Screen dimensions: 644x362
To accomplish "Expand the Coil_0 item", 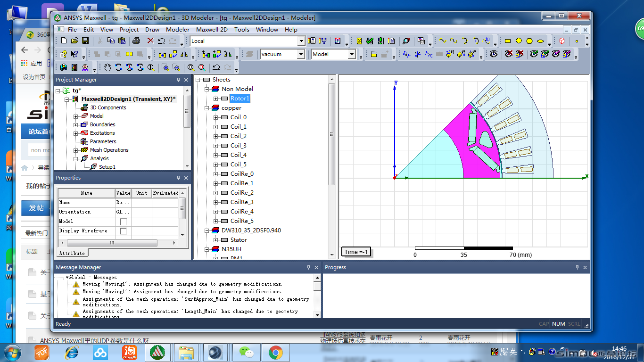I will coord(216,117).
